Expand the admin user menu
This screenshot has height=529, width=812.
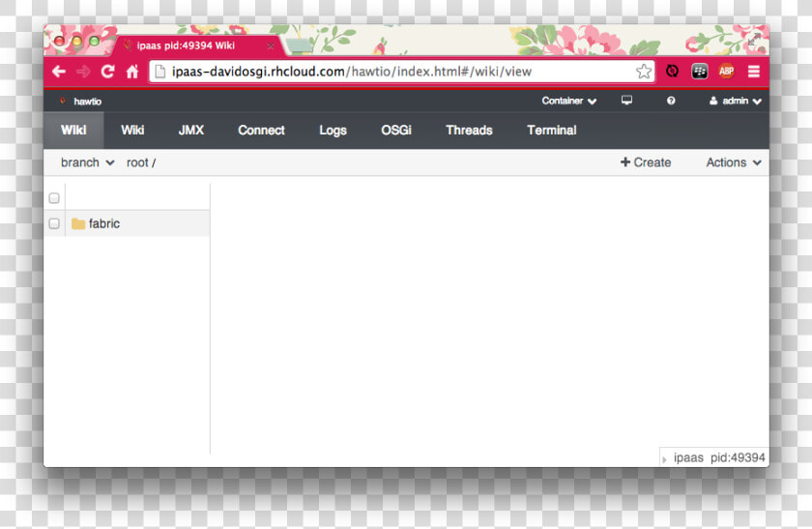pos(735,101)
